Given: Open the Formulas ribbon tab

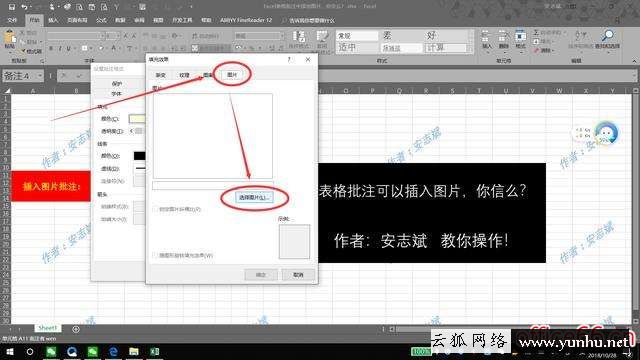Looking at the screenshot, I should click(101, 20).
